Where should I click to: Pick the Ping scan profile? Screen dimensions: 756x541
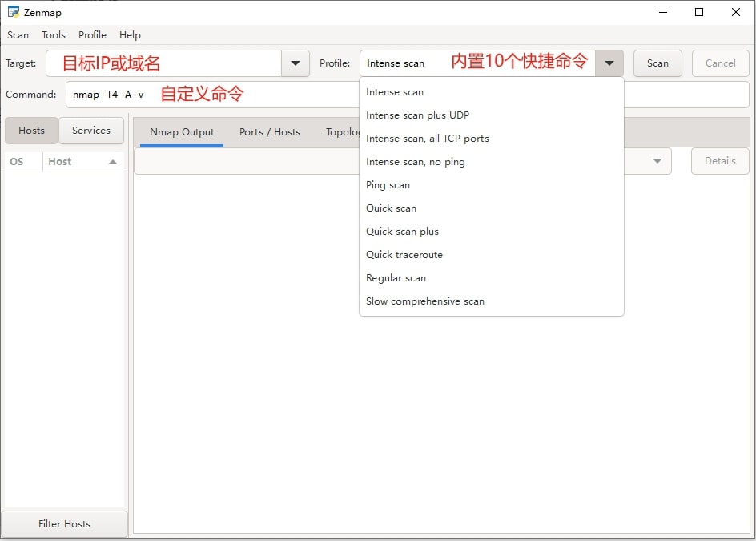(x=492, y=185)
